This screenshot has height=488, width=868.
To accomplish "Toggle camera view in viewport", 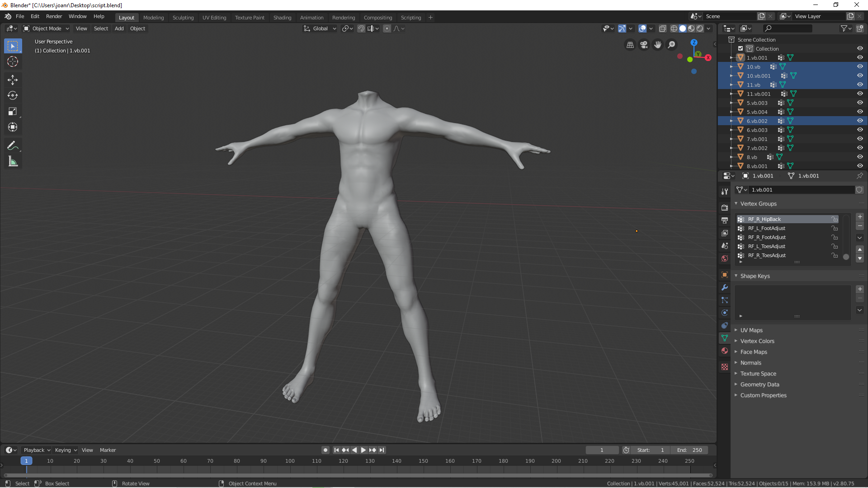I will point(644,45).
